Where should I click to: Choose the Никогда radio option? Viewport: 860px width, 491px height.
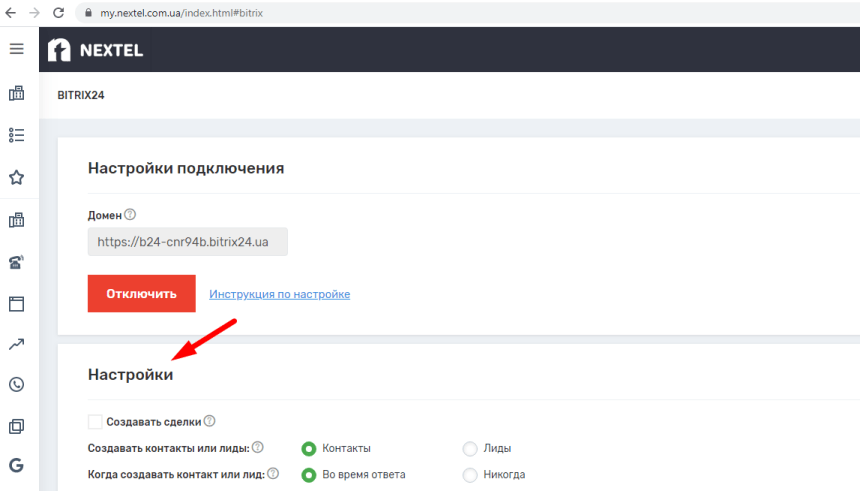tap(470, 475)
